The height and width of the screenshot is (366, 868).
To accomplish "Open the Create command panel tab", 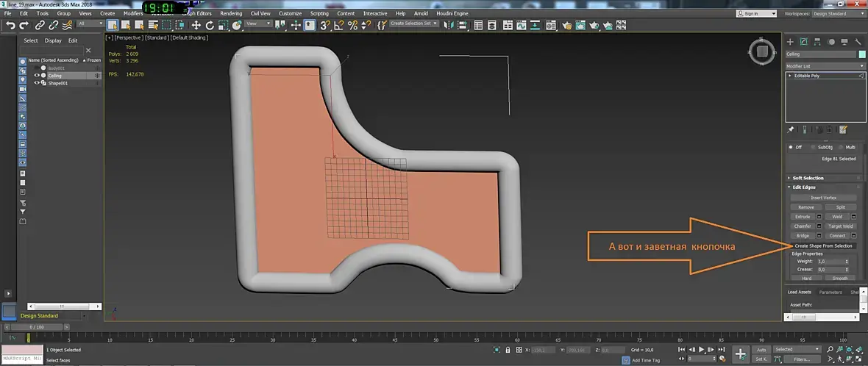I will pyautogui.click(x=791, y=42).
